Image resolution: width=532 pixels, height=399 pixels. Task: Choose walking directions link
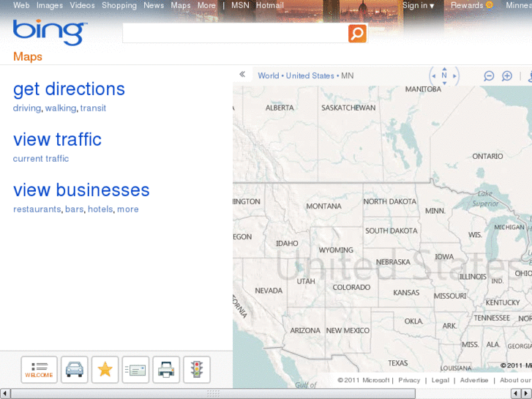click(x=61, y=108)
